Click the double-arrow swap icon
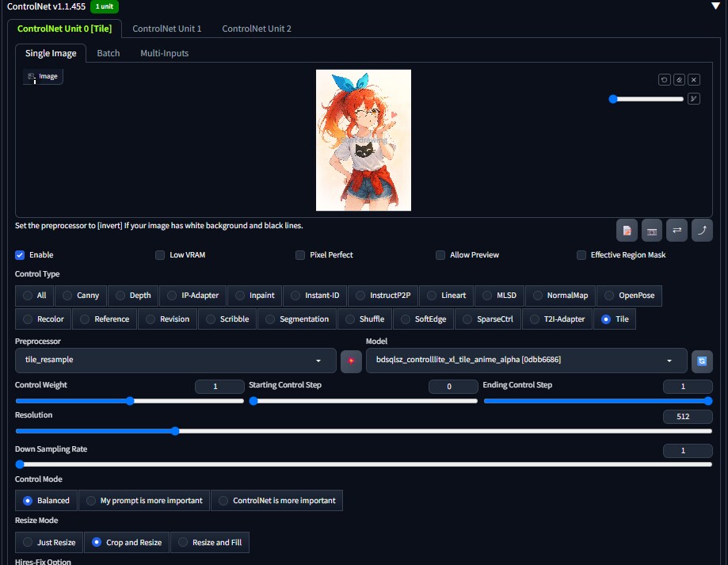 pos(677,230)
